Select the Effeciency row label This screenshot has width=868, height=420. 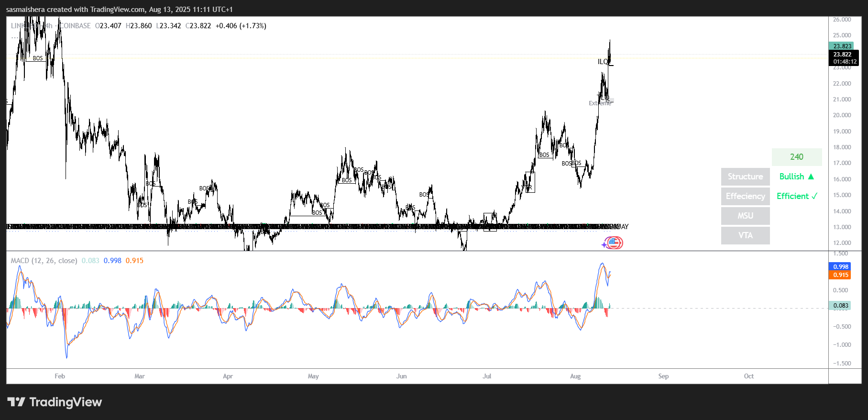(x=745, y=196)
